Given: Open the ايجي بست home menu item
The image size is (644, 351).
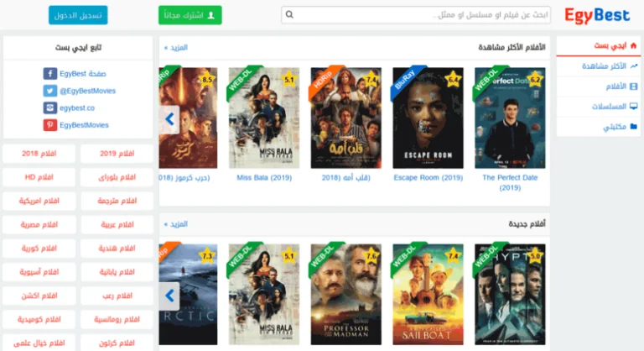Looking at the screenshot, I should coord(598,45).
